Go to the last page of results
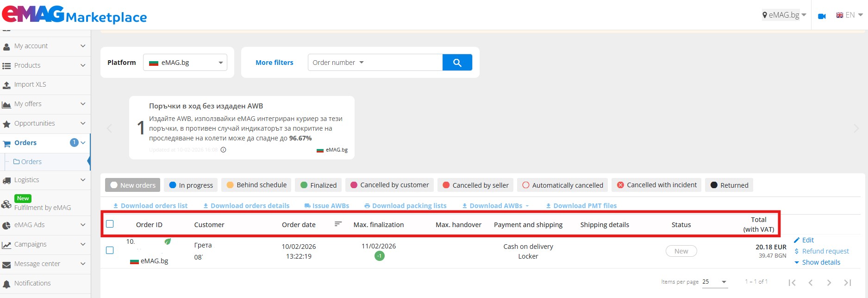 pos(848,282)
